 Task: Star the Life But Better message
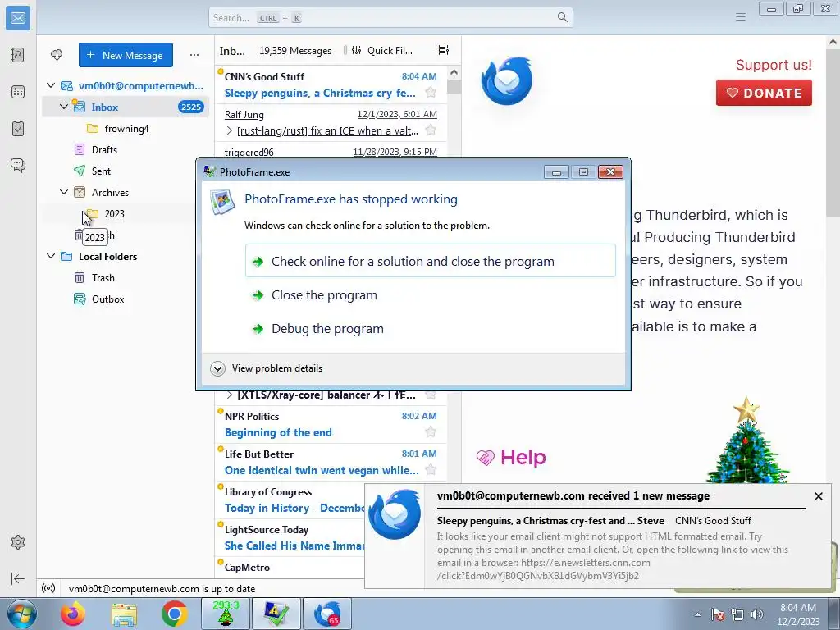[430, 470]
